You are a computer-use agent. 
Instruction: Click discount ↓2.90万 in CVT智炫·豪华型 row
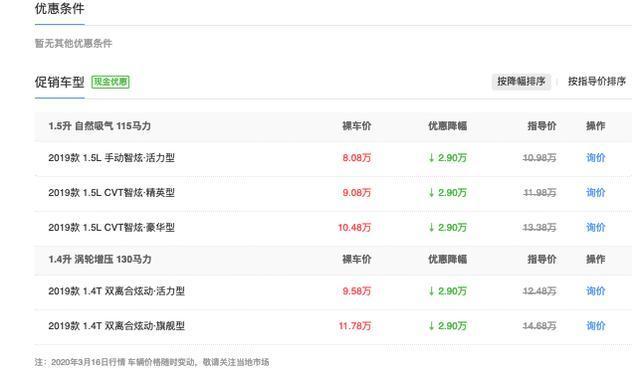click(x=447, y=227)
